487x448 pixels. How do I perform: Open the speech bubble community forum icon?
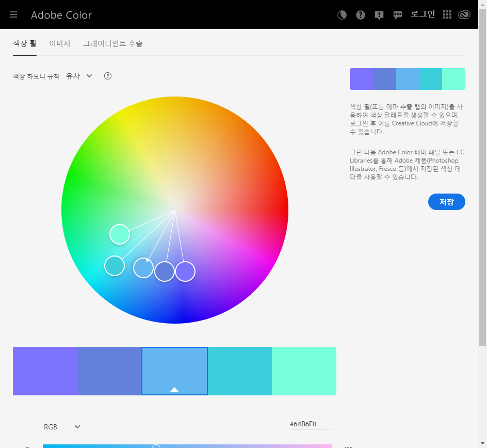pos(398,15)
